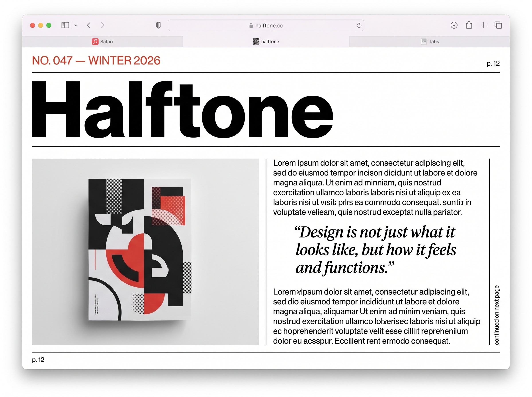This screenshot has height=397, width=532.
Task: Switch to the Safari tab
Action: (x=102, y=42)
